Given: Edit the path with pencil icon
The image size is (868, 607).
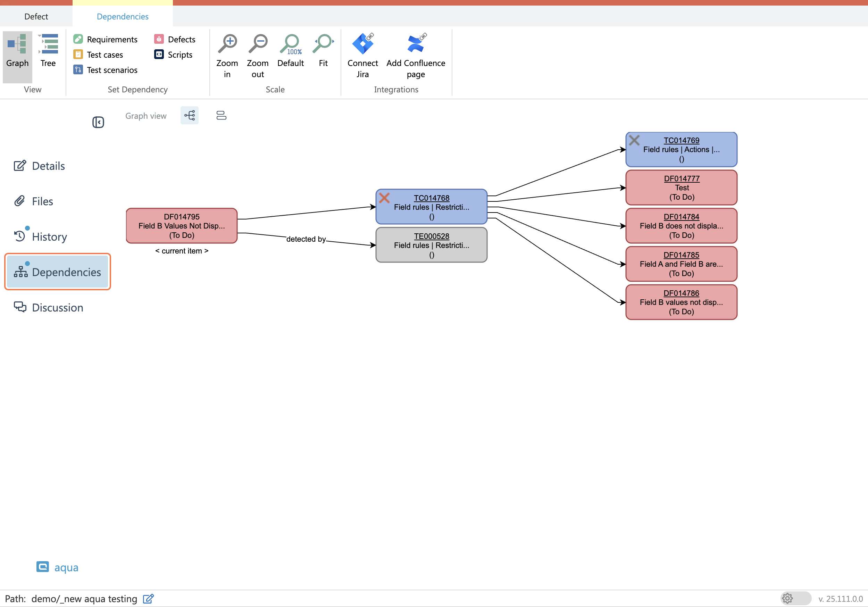Looking at the screenshot, I should point(148,599).
